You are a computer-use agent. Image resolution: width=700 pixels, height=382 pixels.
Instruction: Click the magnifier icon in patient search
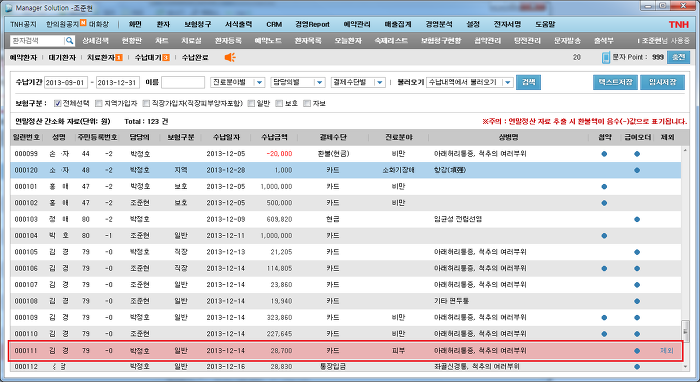70,41
